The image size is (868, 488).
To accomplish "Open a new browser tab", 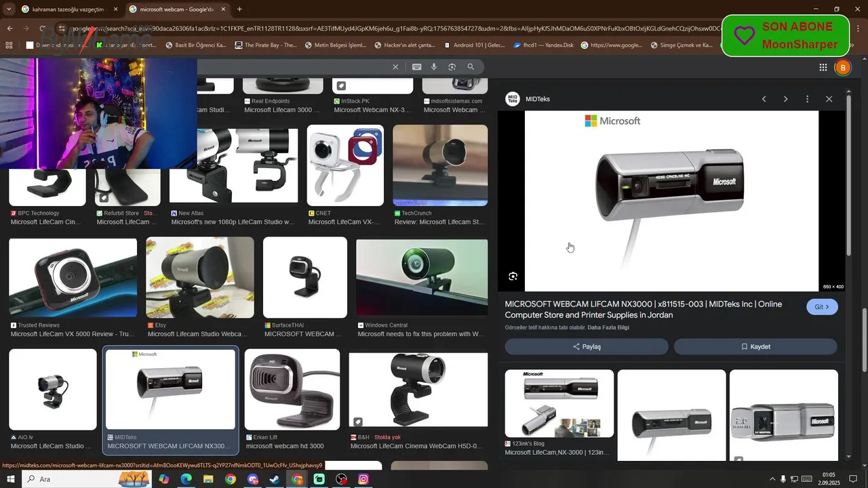I will click(239, 9).
